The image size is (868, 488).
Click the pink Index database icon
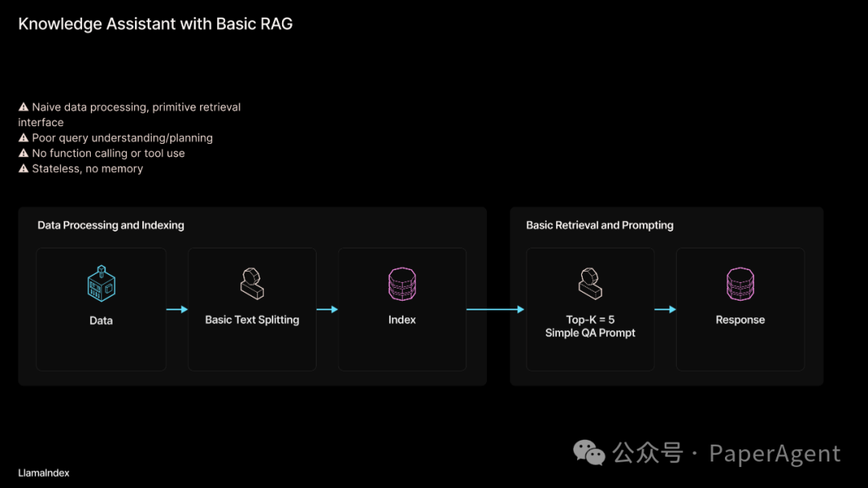click(402, 284)
